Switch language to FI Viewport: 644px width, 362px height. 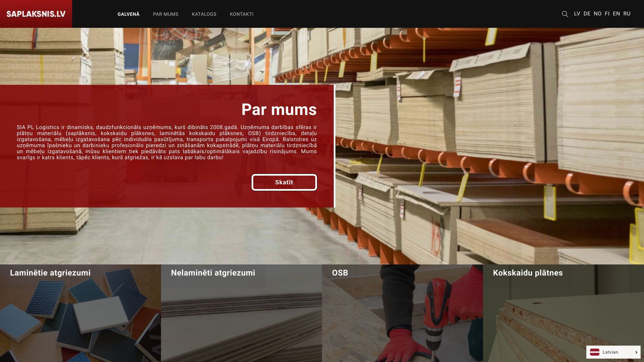coord(607,14)
